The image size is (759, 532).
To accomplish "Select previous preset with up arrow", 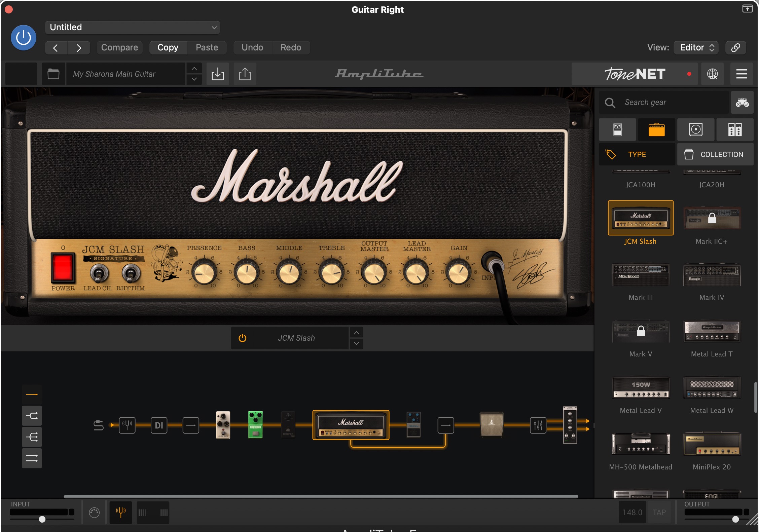I will pos(194,69).
